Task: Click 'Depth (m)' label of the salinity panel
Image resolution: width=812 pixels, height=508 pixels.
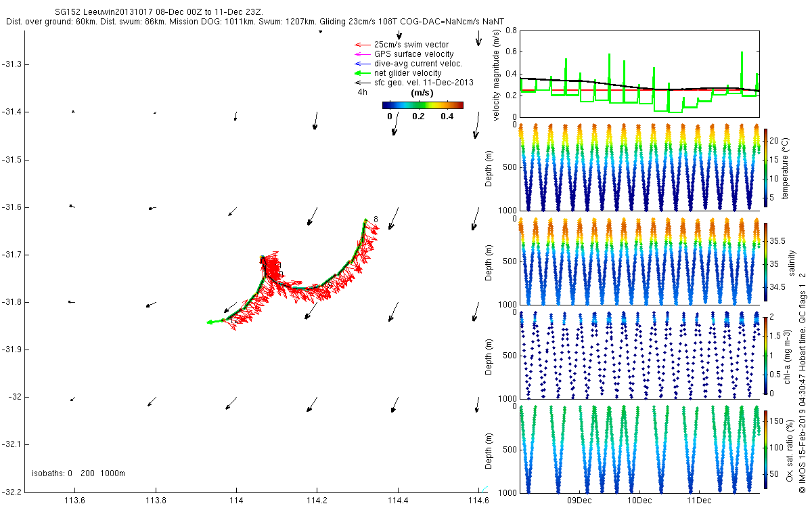Action: coord(489,262)
